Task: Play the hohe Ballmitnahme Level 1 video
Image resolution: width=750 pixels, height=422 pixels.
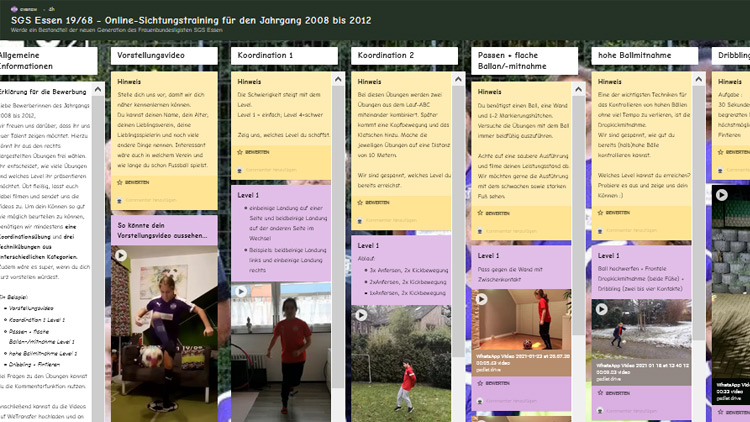Action: coord(601,309)
